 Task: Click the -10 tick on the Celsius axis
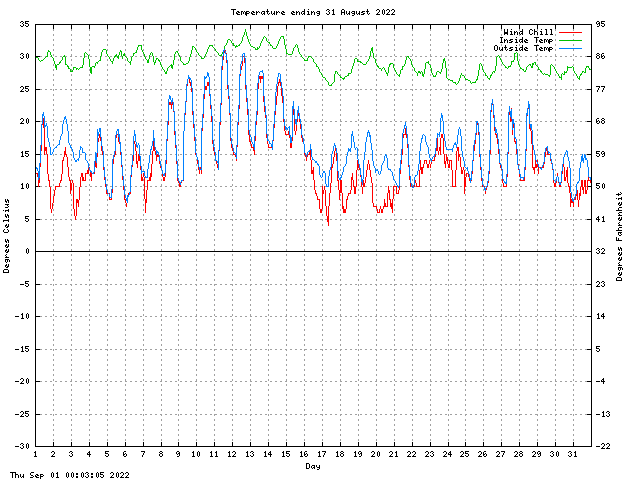(x=22, y=316)
